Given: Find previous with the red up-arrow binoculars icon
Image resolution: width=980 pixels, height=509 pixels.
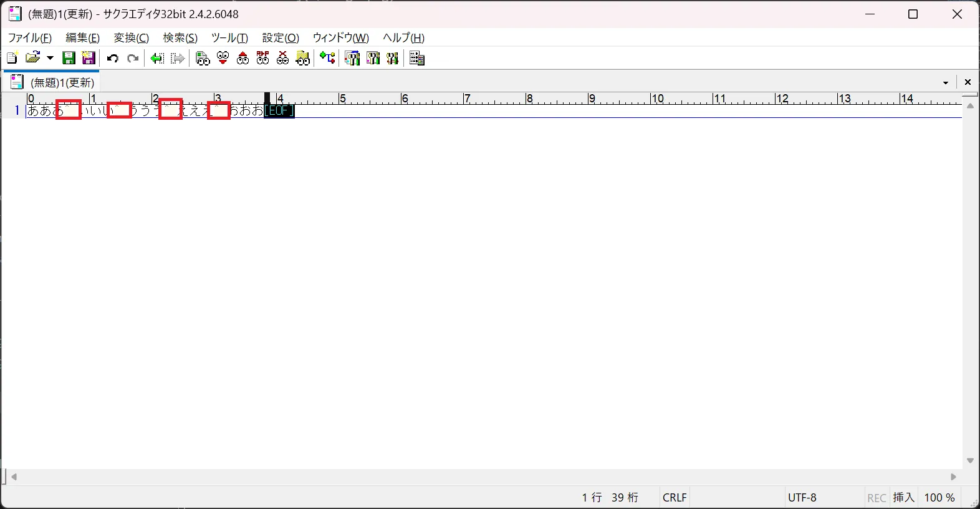Looking at the screenshot, I should 243,58.
